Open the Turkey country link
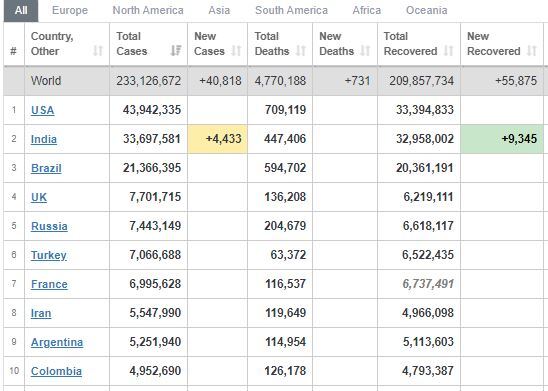 (x=49, y=255)
